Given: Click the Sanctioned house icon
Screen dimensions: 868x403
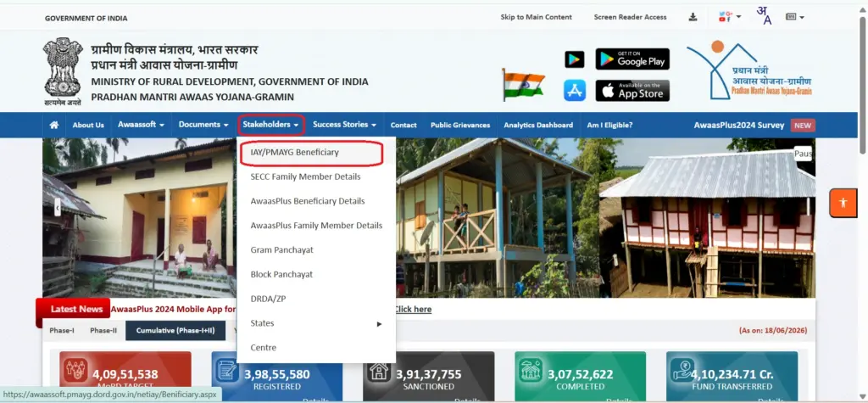Looking at the screenshot, I should click(x=379, y=370).
